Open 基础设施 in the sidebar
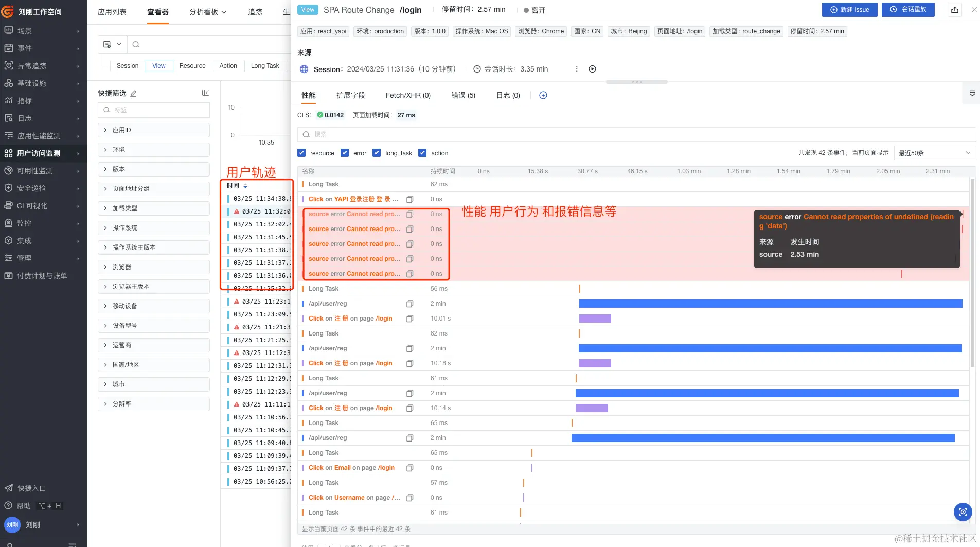This screenshot has height=547, width=980. click(x=43, y=83)
